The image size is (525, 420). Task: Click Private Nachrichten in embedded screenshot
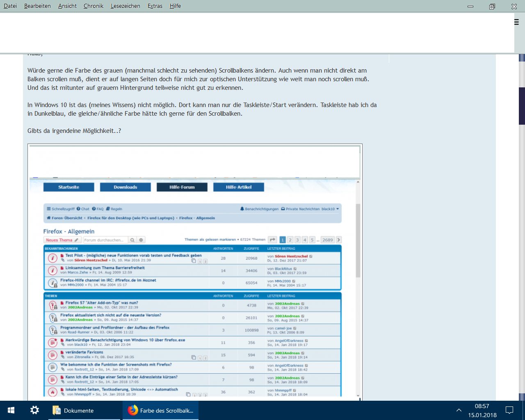click(x=300, y=209)
